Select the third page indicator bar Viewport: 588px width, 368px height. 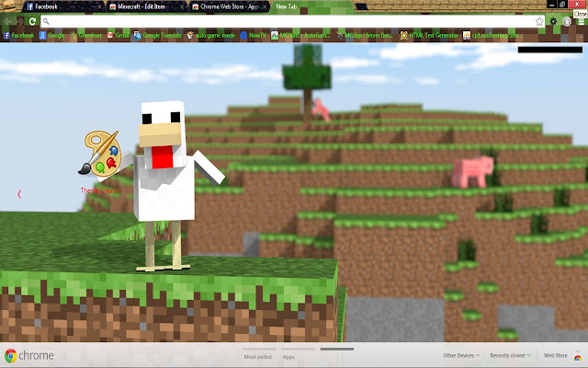click(x=337, y=349)
